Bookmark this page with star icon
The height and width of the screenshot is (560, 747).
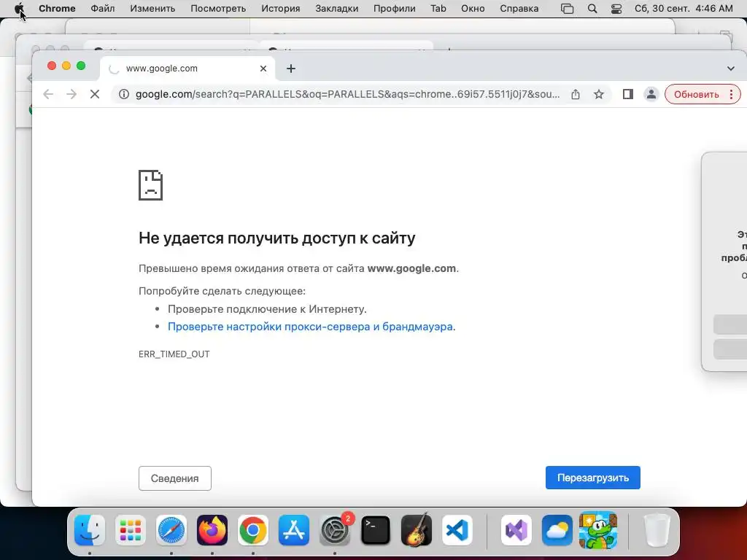[x=599, y=94]
